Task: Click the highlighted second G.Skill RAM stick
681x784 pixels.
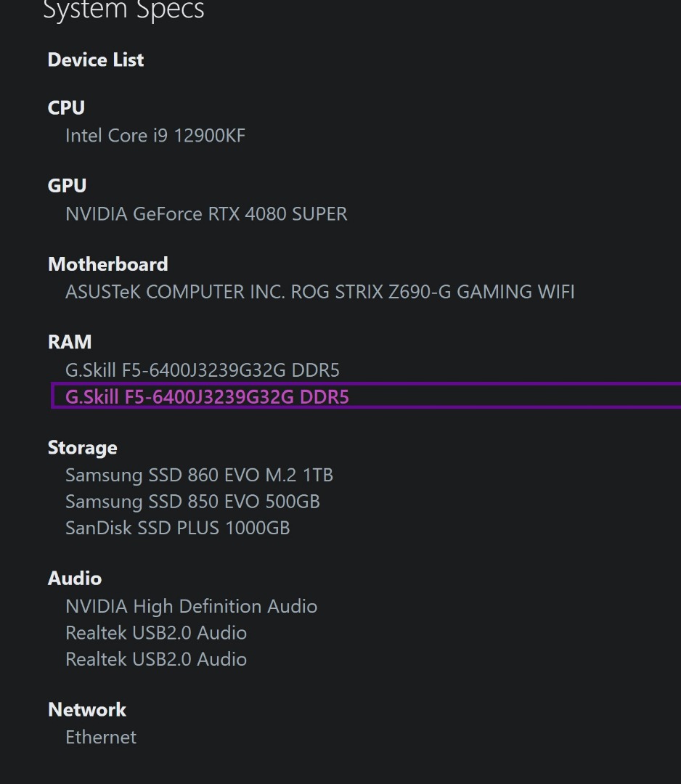Action: tap(207, 396)
